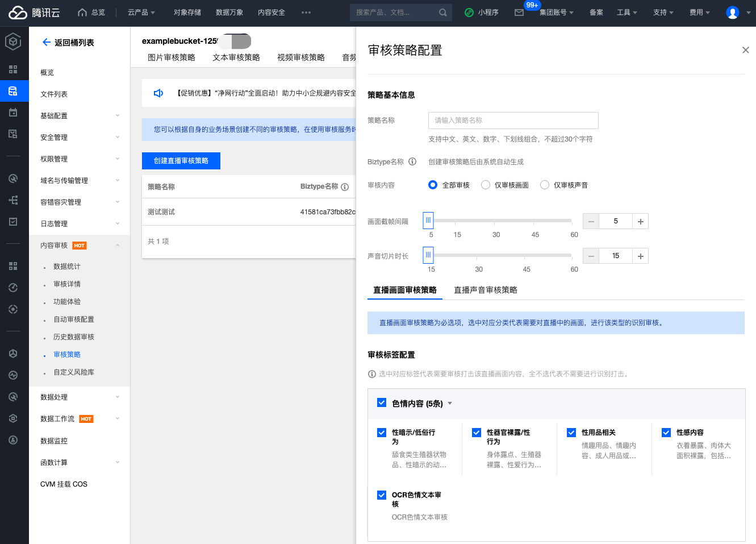Open the 费用 dropdown
This screenshot has width=756, height=544.
(x=700, y=13)
